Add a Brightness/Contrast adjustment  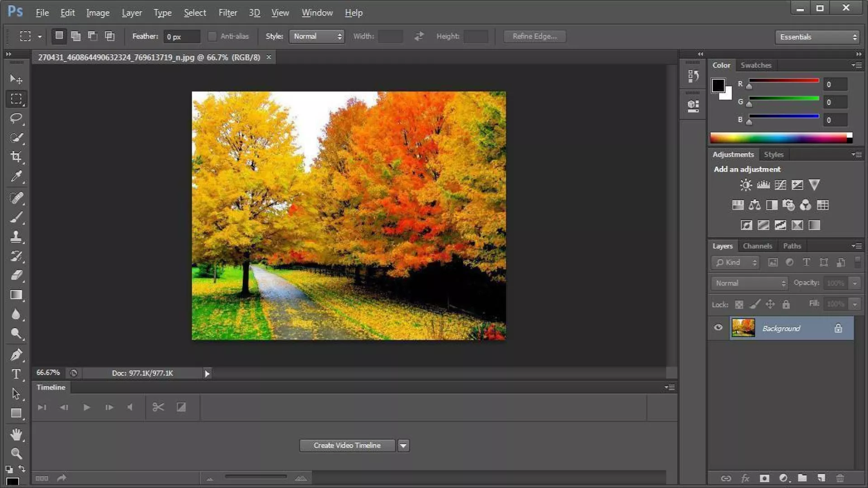tap(745, 185)
